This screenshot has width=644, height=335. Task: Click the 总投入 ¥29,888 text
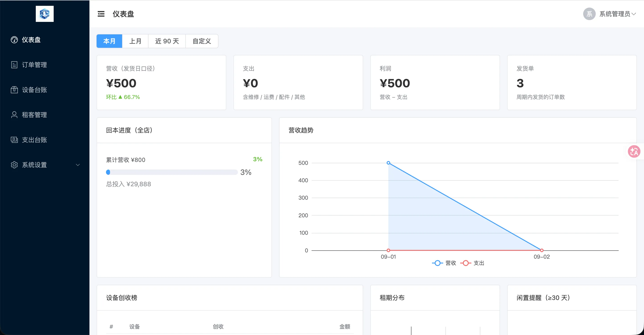point(129,184)
